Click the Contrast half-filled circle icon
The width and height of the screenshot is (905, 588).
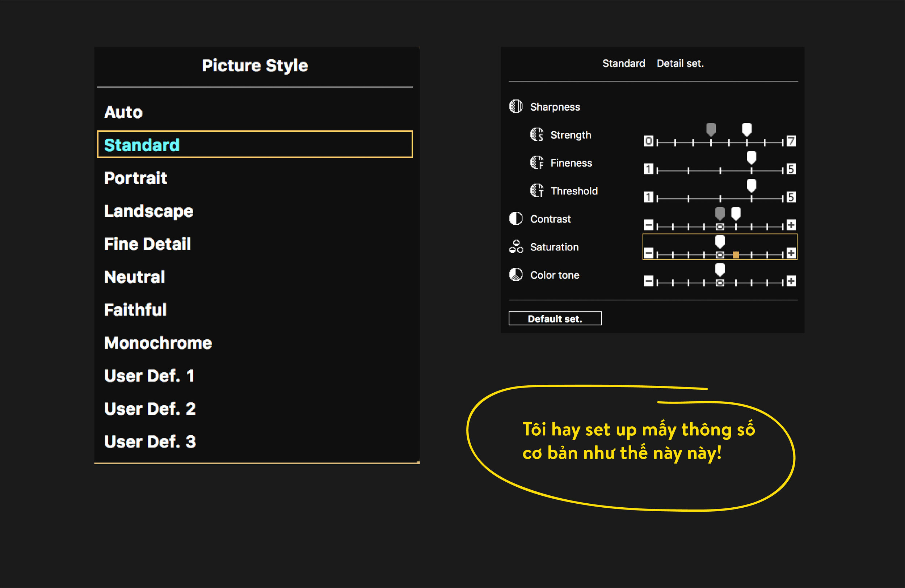coord(515,219)
